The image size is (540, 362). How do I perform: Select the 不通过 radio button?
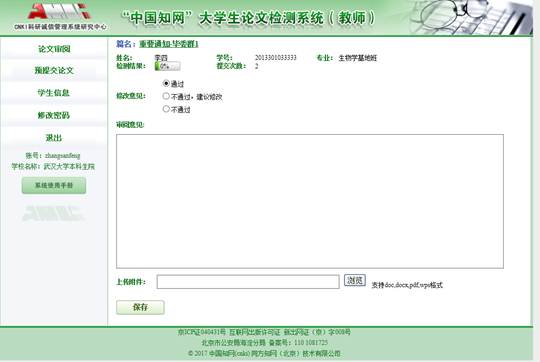tap(166, 109)
